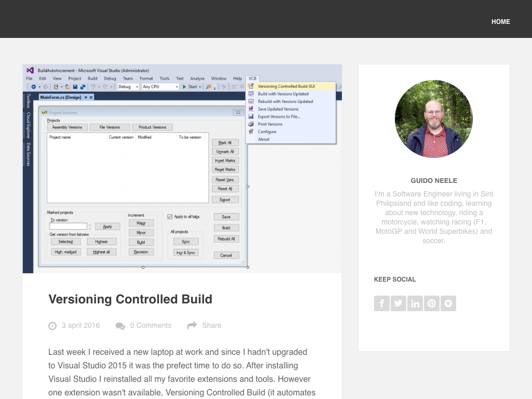Image resolution: width=532 pixels, height=399 pixels.
Task: Go to the HOME page
Action: pyautogui.click(x=501, y=22)
